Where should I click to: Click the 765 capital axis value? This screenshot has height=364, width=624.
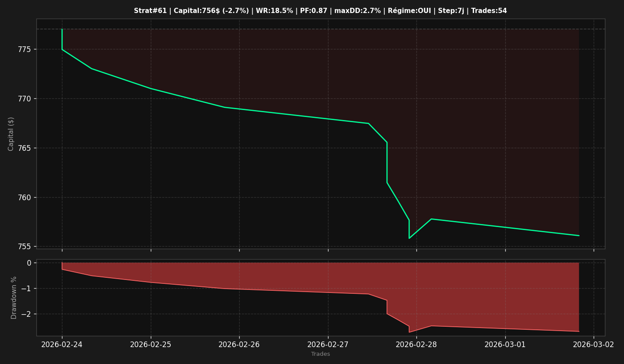point(25,148)
